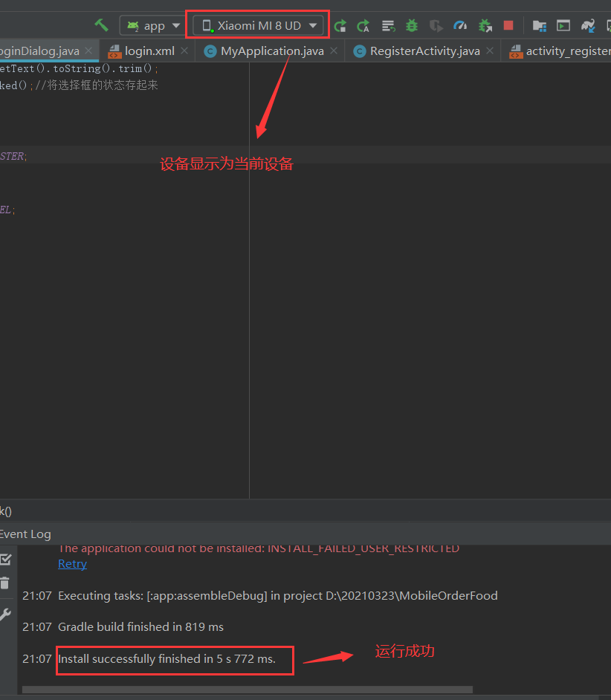The height and width of the screenshot is (700, 611).
Task: Close the RegisterActivity.java tab
Action: [488, 51]
